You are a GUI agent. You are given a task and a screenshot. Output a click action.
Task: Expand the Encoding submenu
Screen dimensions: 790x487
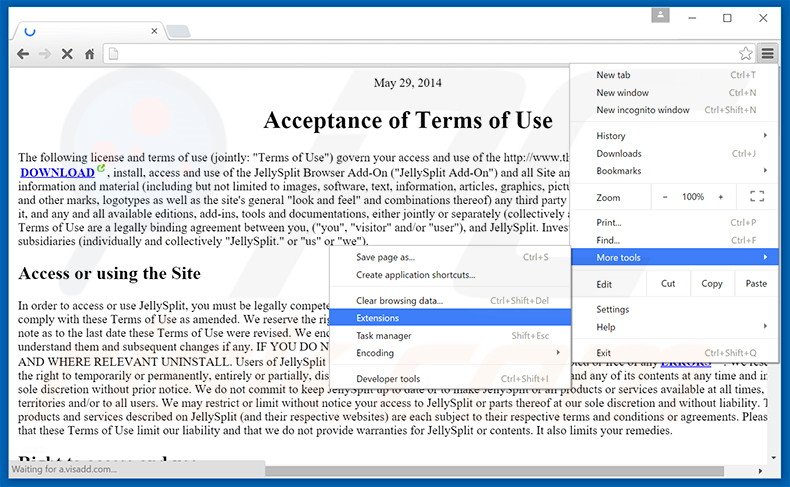pos(450,353)
